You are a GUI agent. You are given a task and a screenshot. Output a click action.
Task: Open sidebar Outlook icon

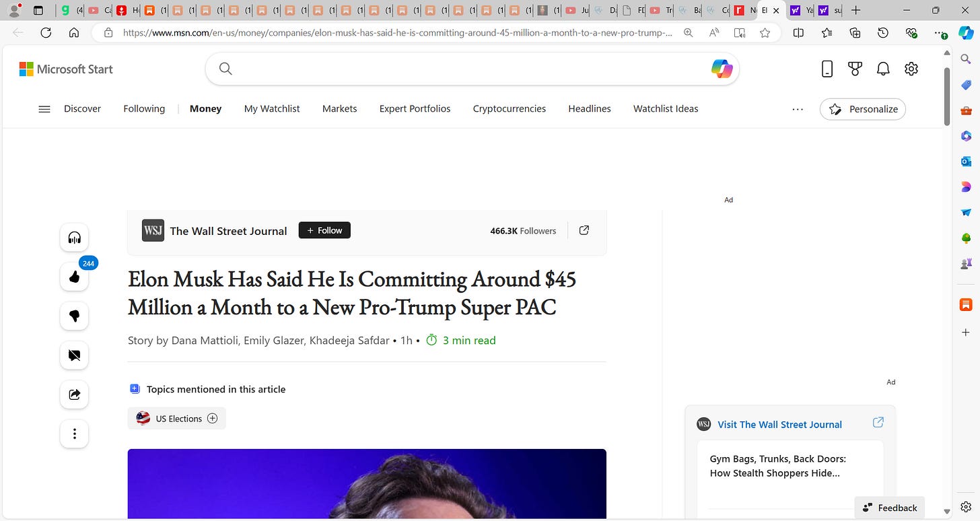coord(966,162)
